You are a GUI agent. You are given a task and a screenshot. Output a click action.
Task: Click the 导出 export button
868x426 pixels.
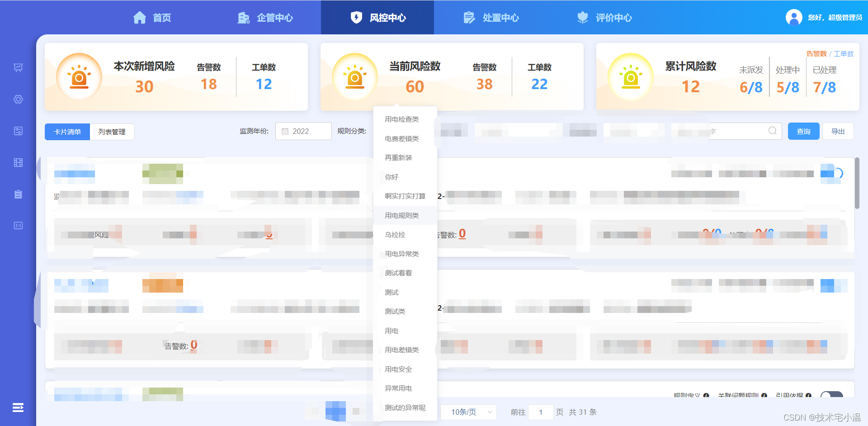coord(838,131)
